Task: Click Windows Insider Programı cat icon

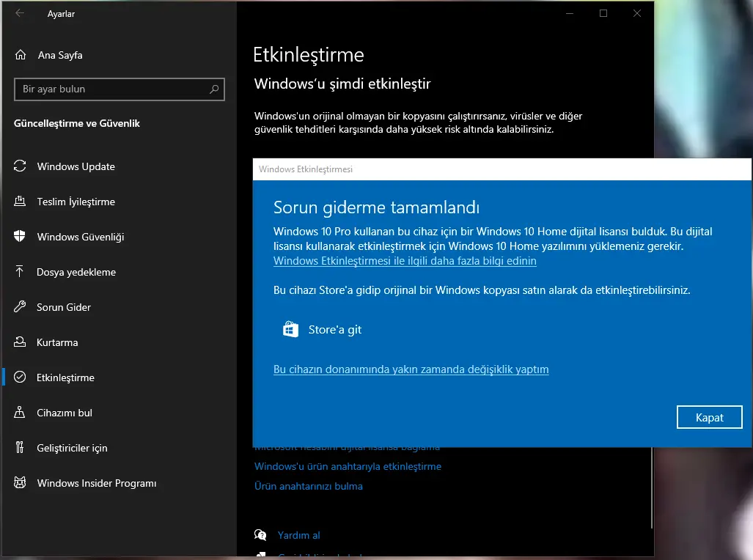Action: click(20, 483)
